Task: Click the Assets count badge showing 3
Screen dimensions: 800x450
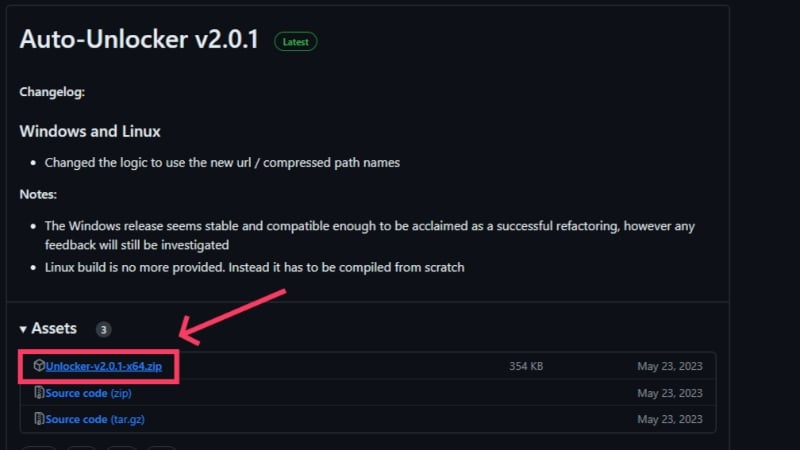Action: coord(104,330)
